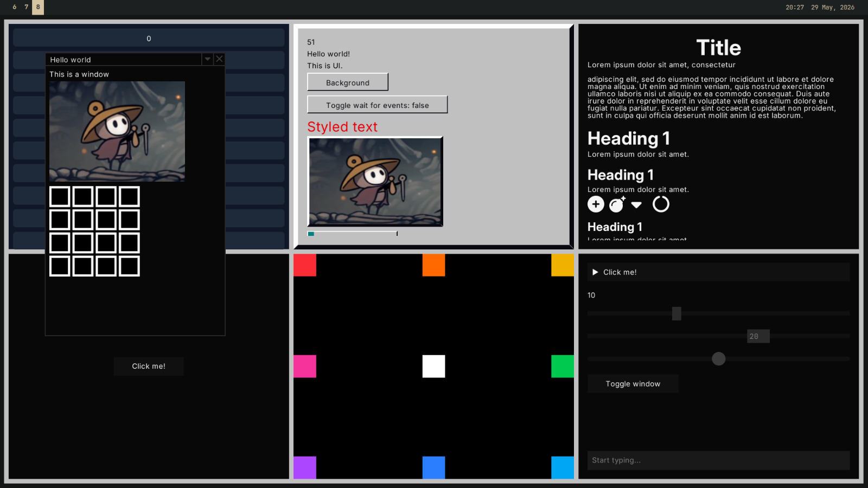The image size is (868, 488).
Task: Click the number 51 in gray panel
Action: pos(311,42)
